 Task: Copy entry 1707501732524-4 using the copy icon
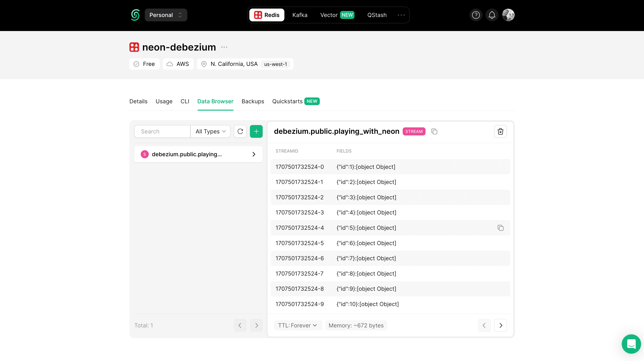coord(500,228)
